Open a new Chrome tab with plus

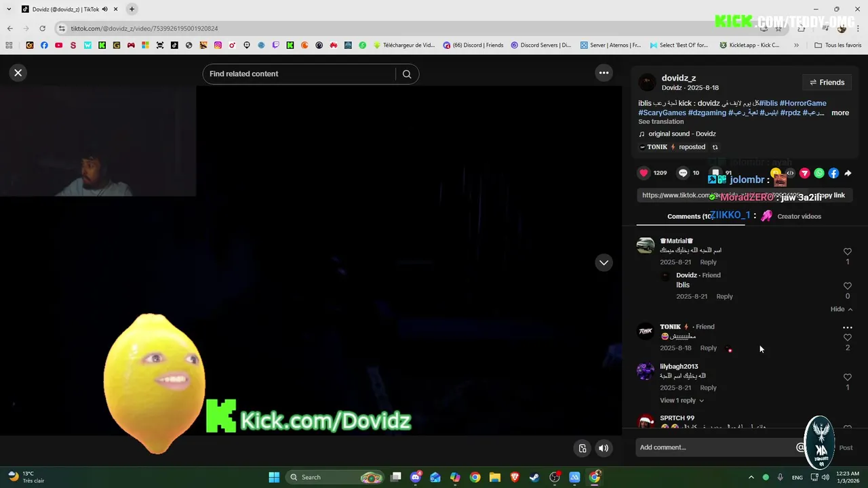click(x=132, y=9)
